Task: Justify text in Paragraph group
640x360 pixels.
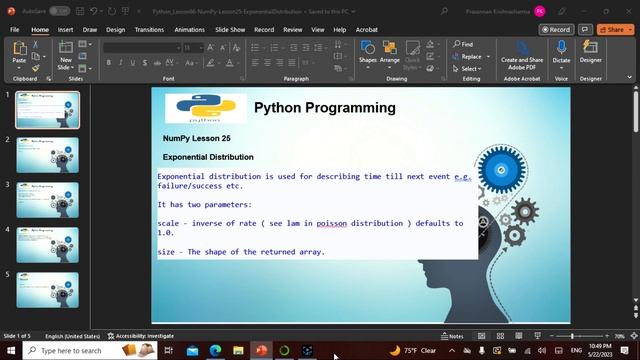Action: (x=292, y=63)
